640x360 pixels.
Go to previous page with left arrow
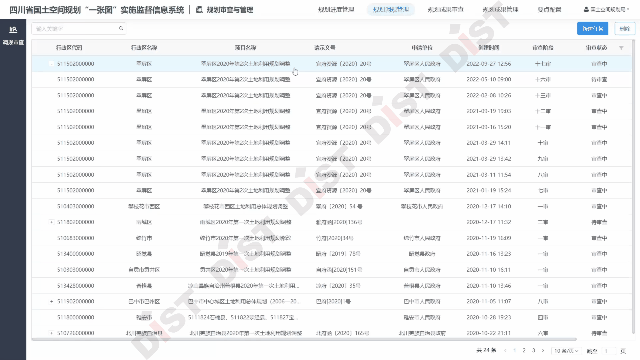[505, 350]
